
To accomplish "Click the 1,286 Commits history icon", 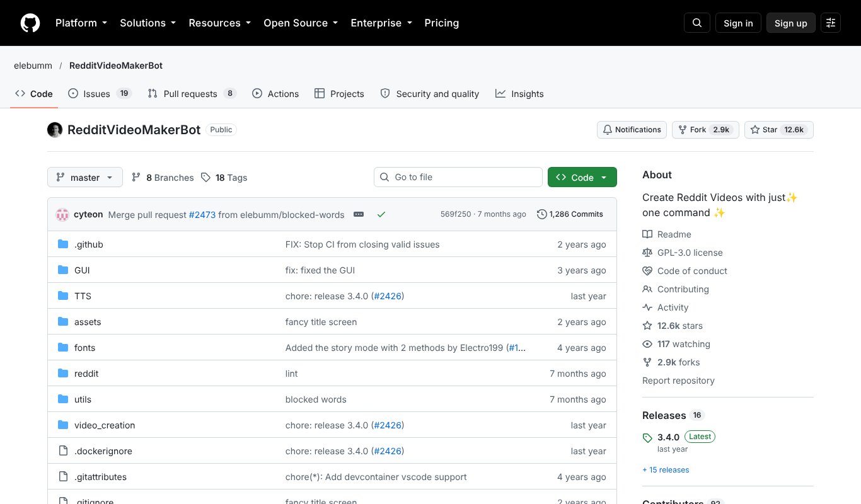I will point(541,214).
